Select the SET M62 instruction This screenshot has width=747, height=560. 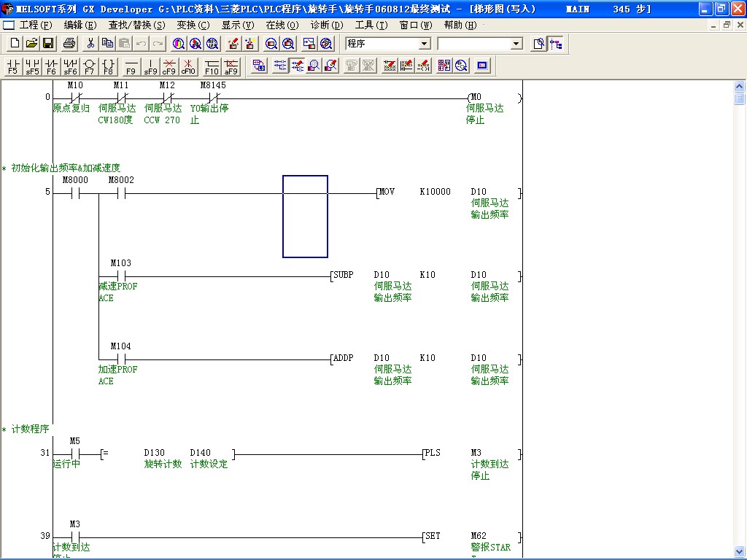click(472, 537)
